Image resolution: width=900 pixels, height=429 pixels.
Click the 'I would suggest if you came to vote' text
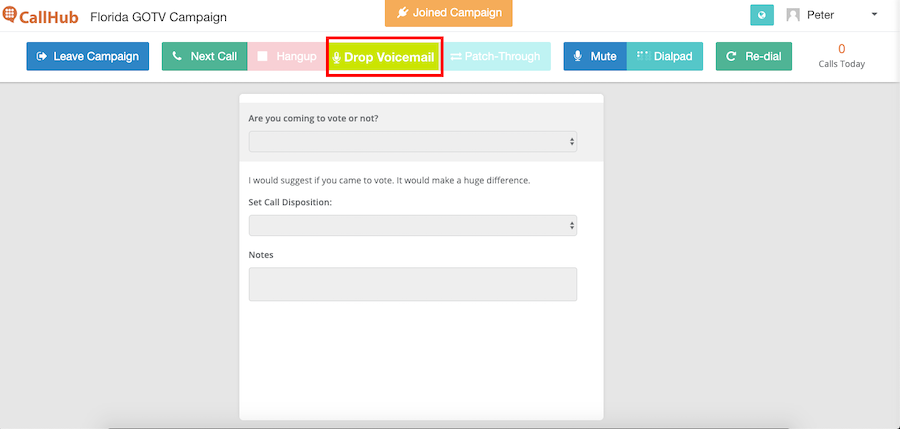tap(389, 180)
